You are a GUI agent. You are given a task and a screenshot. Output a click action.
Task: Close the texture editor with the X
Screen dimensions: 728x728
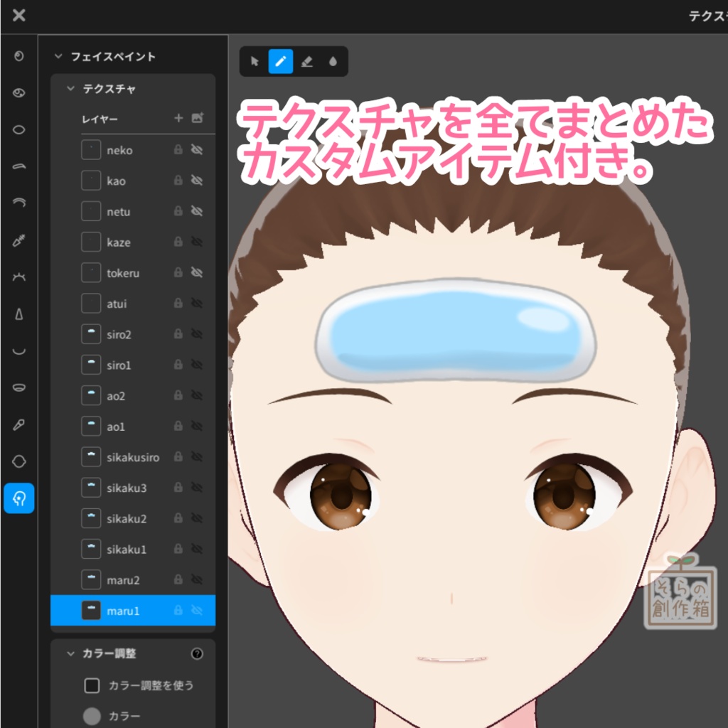[18, 16]
